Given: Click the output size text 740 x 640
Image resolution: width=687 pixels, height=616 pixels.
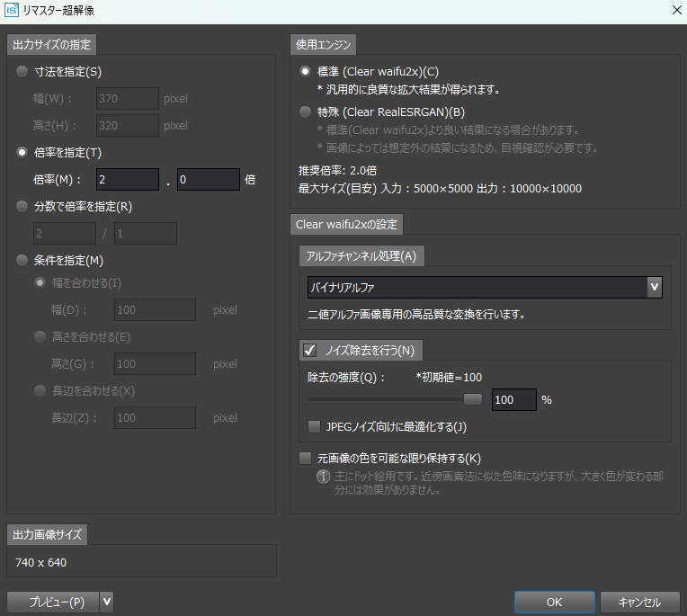Looking at the screenshot, I should tap(41, 563).
